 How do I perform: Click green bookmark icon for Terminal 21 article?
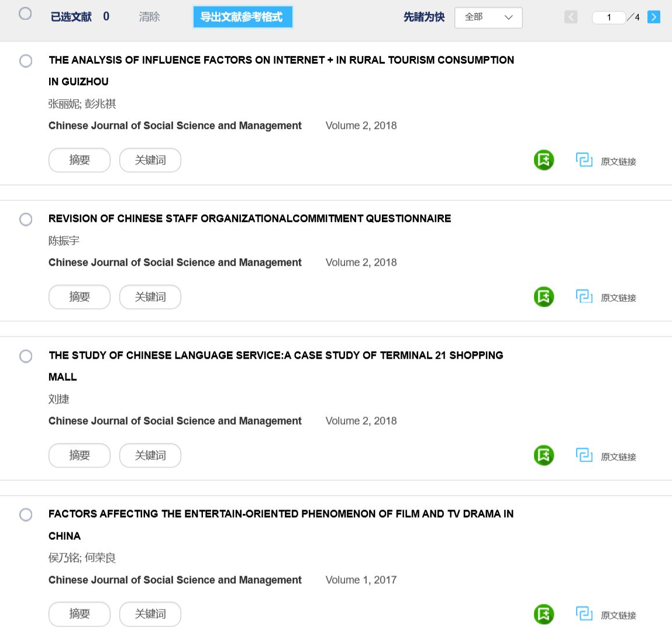tap(543, 455)
